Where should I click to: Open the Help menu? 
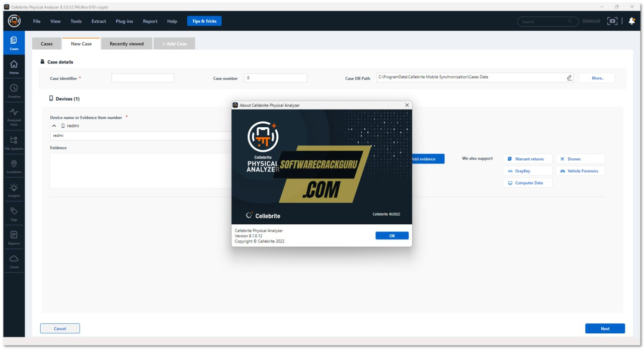tap(172, 21)
